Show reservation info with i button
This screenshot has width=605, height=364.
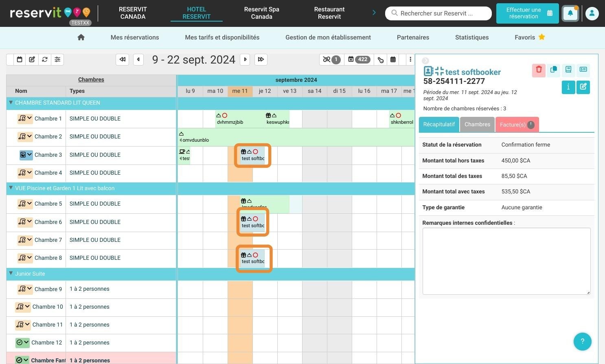pyautogui.click(x=568, y=87)
